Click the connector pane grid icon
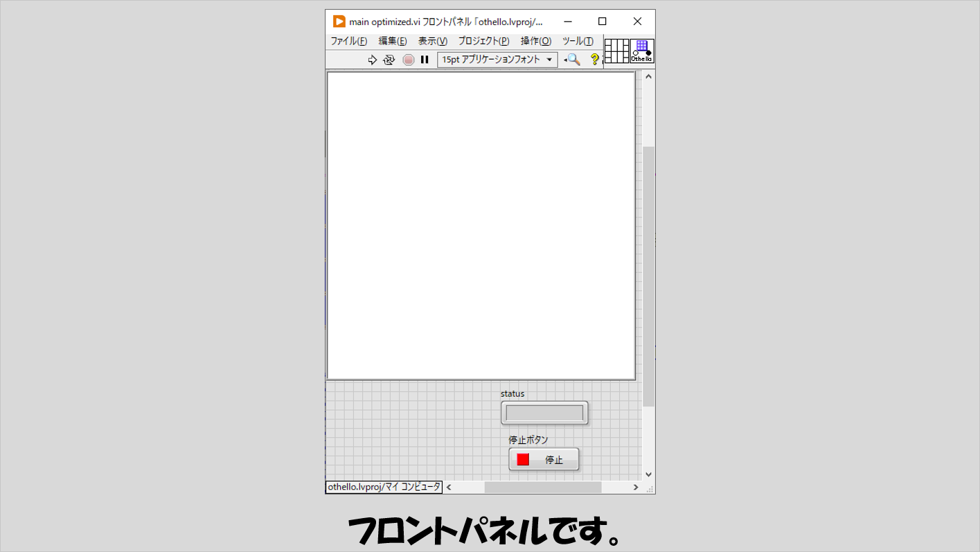980x552 pixels. (616, 51)
